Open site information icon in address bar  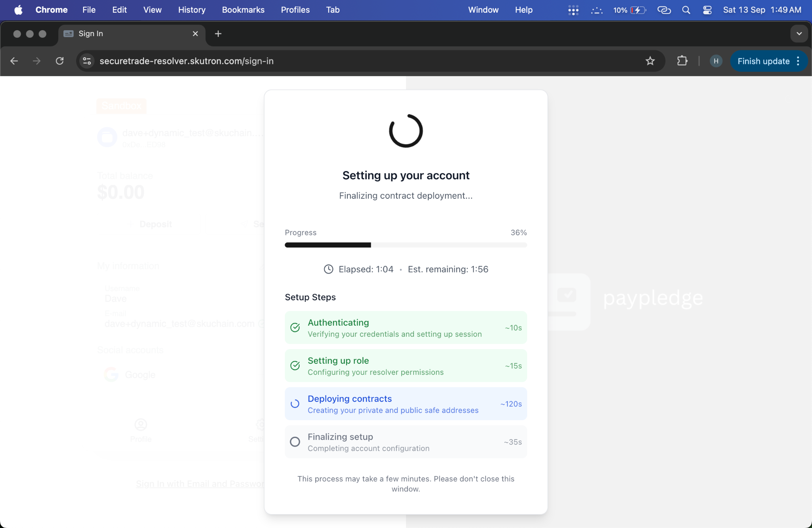pos(87,61)
